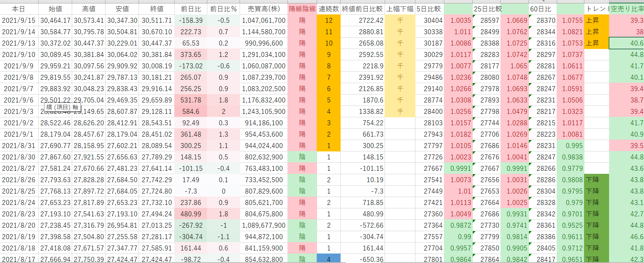Select the 空売り比率 header cell
This screenshot has height=263, width=644.
point(627,9)
